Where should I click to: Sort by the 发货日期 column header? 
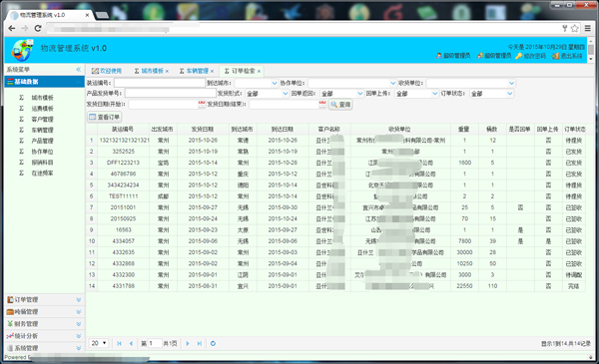(203, 130)
